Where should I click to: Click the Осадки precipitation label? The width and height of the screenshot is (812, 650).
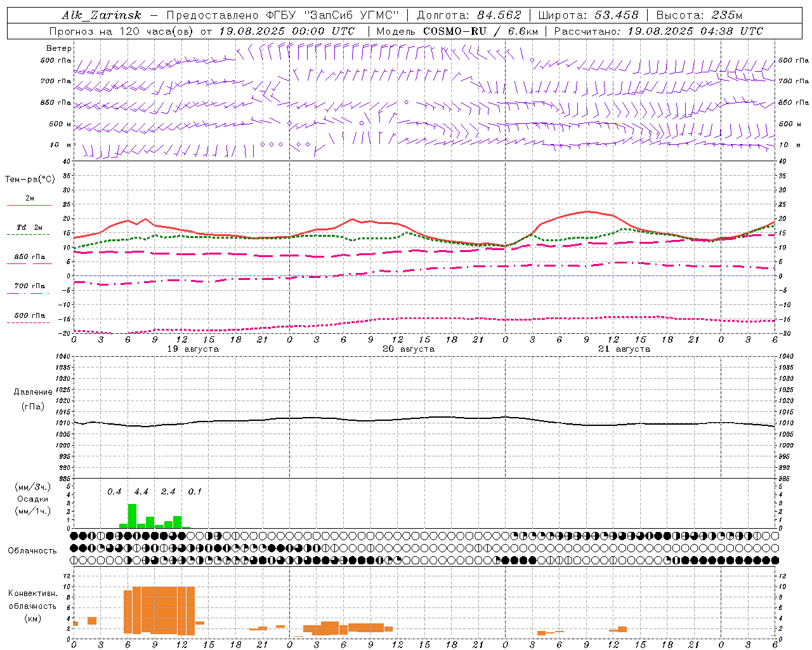pos(32,499)
